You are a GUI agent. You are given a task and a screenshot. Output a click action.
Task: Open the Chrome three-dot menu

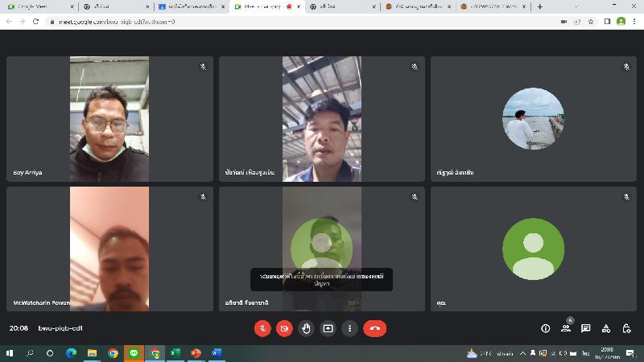634,22
